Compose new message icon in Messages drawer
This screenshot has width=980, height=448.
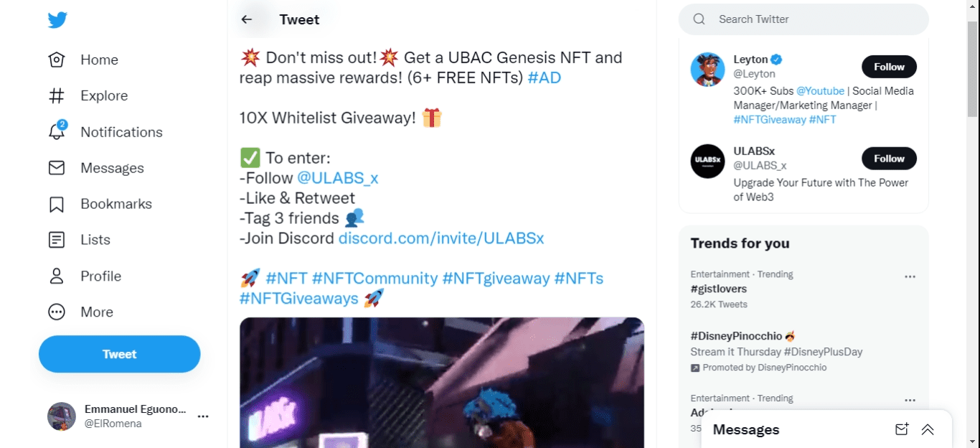pyautogui.click(x=902, y=429)
